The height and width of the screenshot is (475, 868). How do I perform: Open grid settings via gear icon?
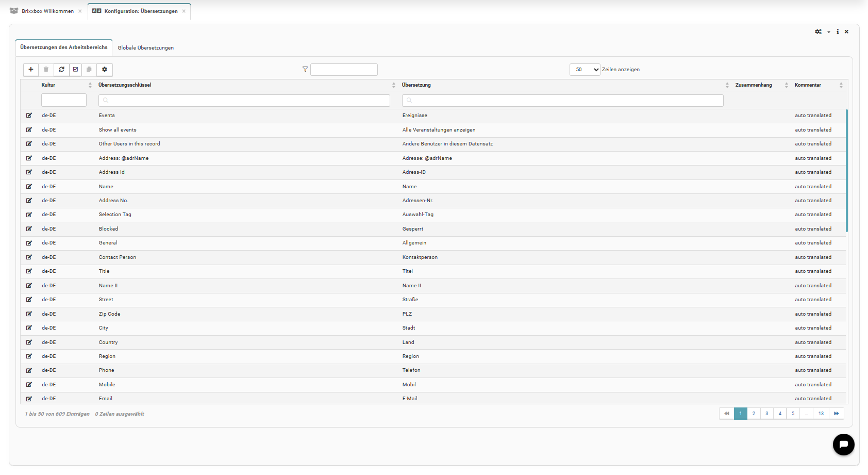pyautogui.click(x=105, y=70)
